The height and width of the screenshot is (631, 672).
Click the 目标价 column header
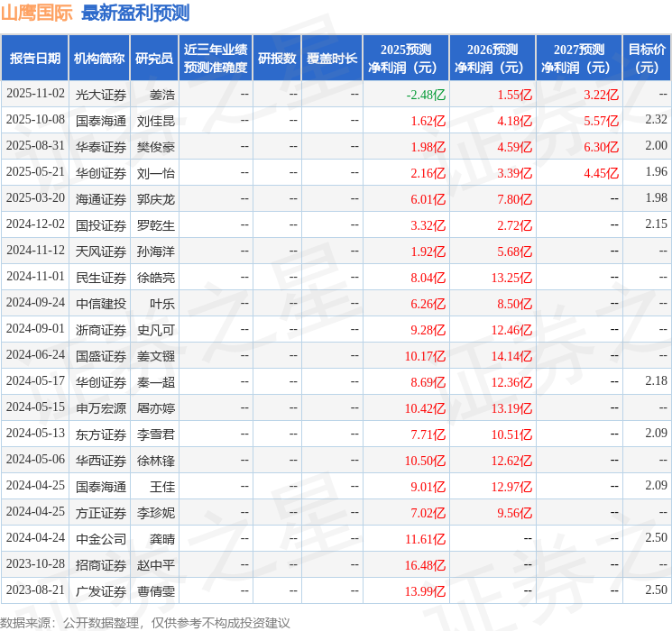pos(647,59)
